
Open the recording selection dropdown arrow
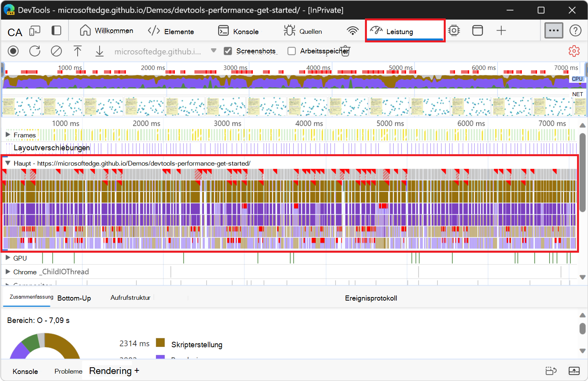click(x=214, y=51)
